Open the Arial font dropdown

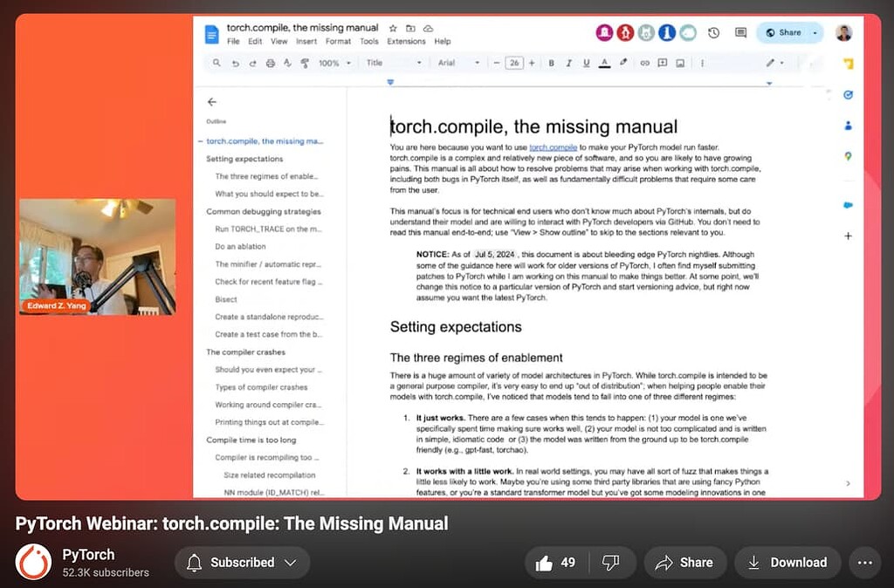pyautogui.click(x=458, y=63)
